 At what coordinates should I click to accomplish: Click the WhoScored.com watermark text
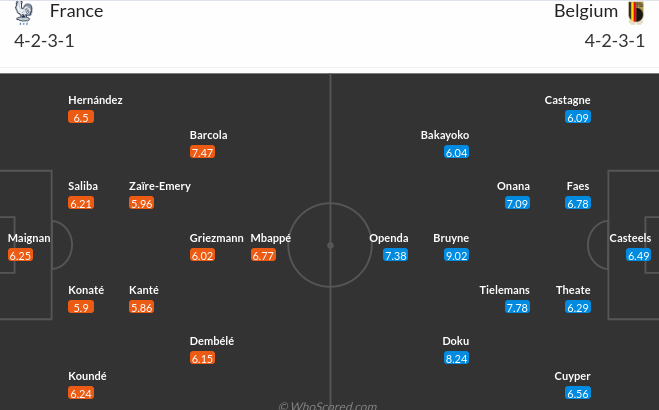coord(328,406)
